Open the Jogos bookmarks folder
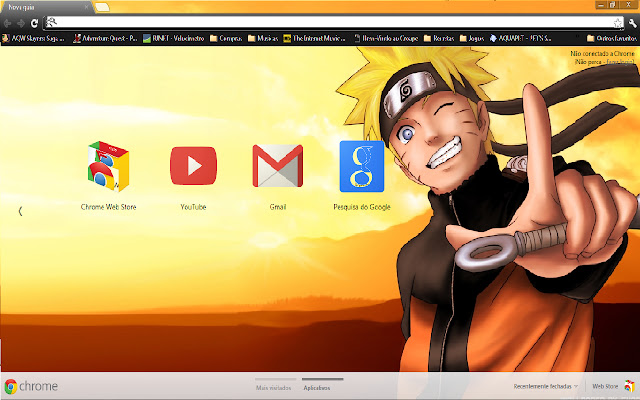 coord(471,38)
